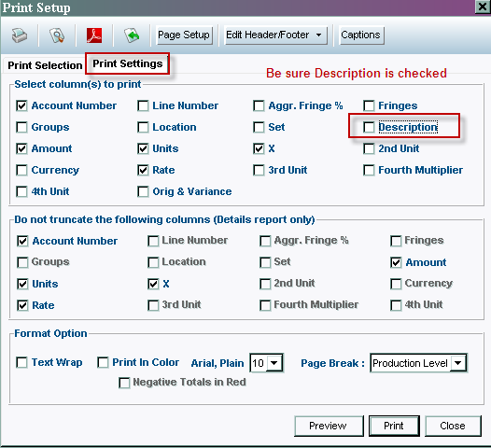Uncheck Rate under Do not truncate
Screen dimensions: 491x448
(x=22, y=305)
